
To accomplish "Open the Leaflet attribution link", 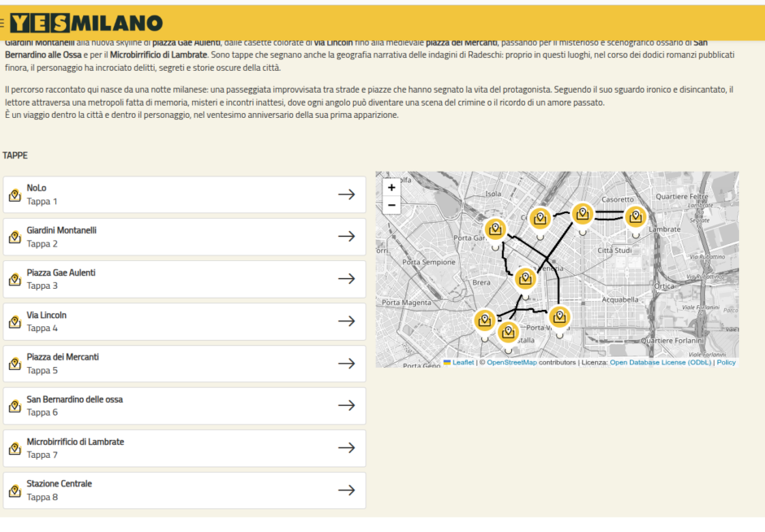I will [x=462, y=363].
